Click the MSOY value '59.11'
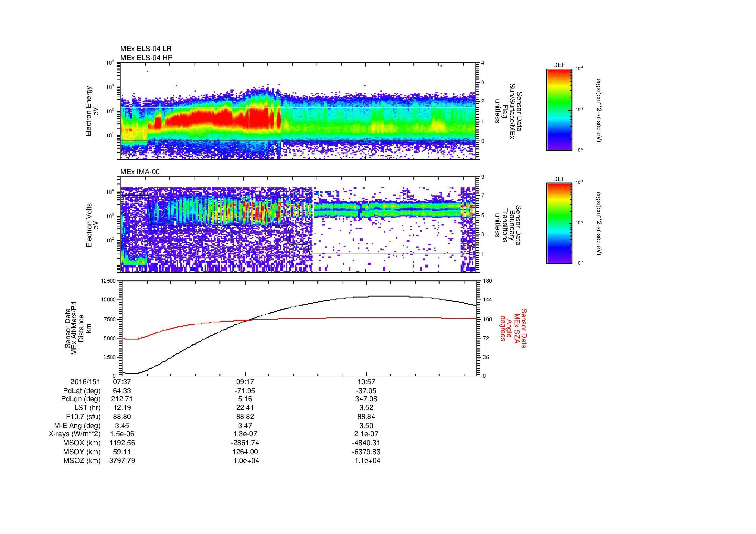This screenshot has width=756, height=534. click(x=122, y=452)
